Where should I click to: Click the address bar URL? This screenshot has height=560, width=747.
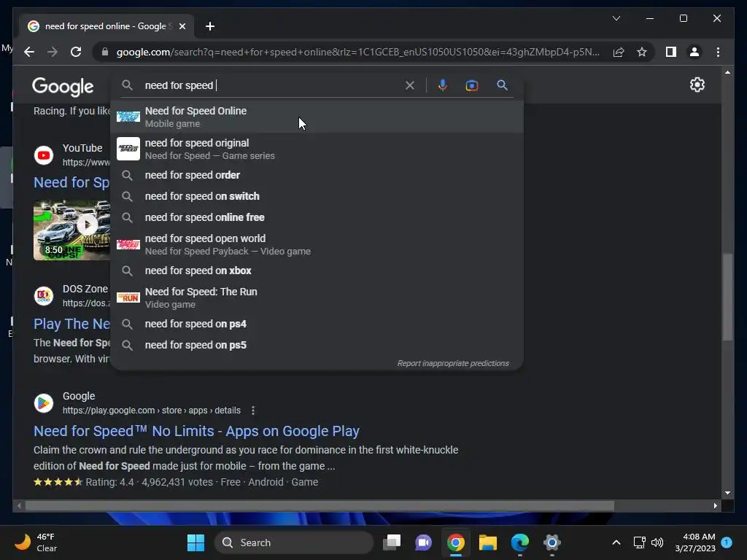pyautogui.click(x=357, y=52)
